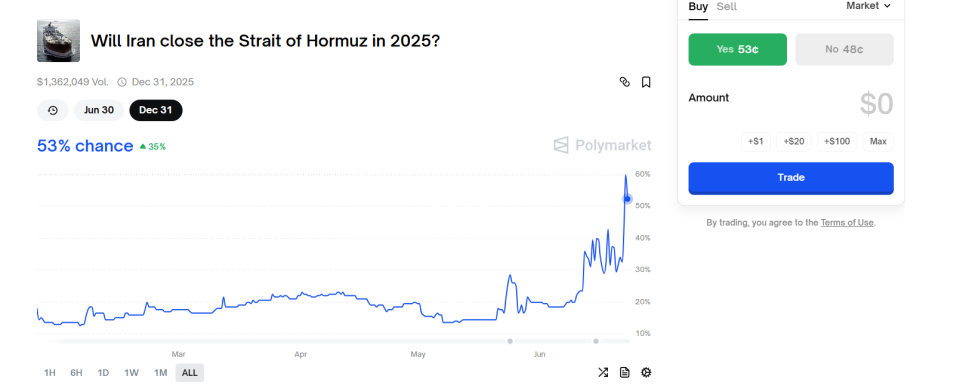Switch to the Sell tab
The image size is (966, 392).
tap(726, 7)
